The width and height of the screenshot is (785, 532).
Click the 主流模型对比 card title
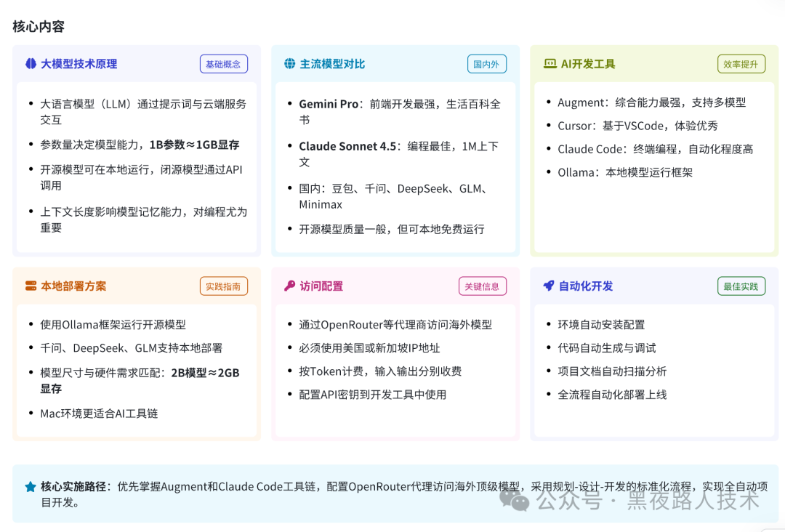pos(332,64)
